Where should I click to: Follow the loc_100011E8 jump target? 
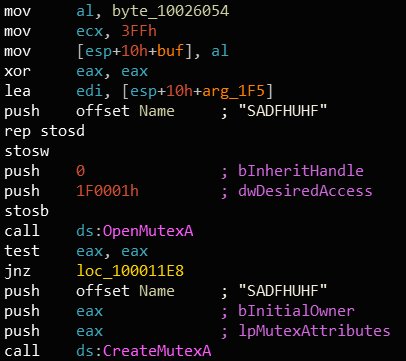(x=130, y=271)
